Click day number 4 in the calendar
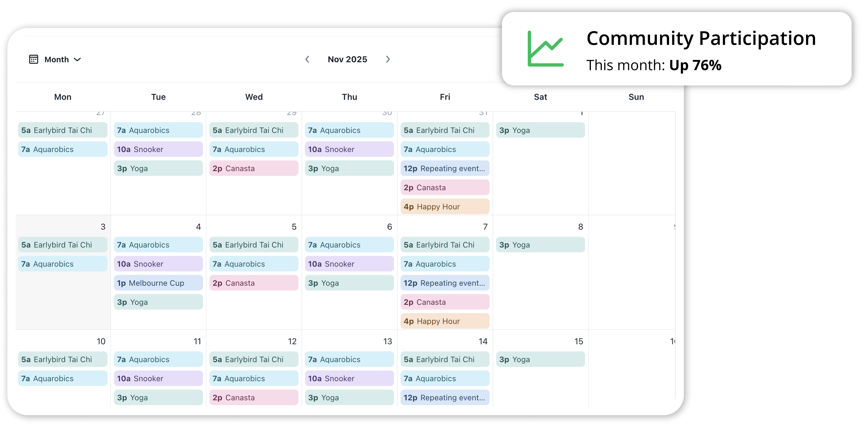Image resolution: width=868 pixels, height=425 pixels. pyautogui.click(x=198, y=227)
